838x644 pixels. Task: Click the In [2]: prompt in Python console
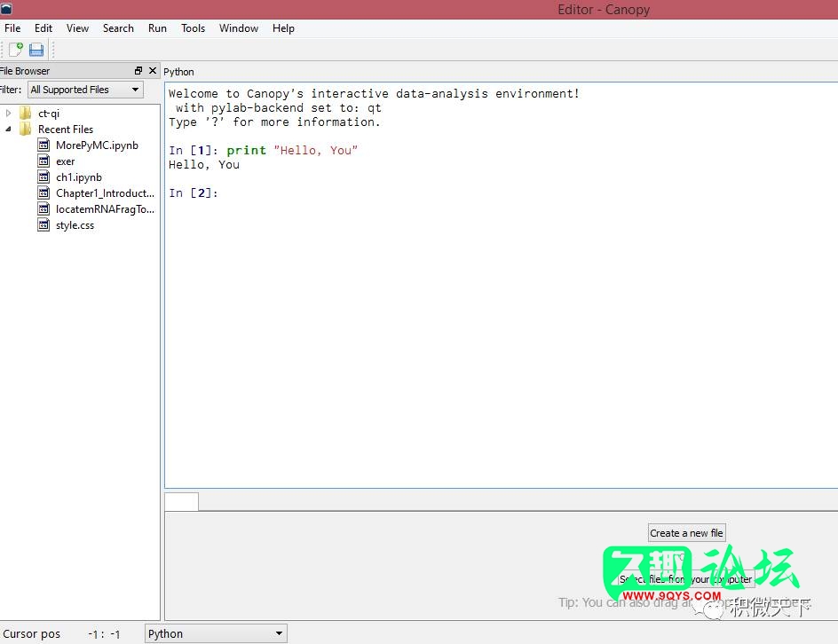[194, 192]
